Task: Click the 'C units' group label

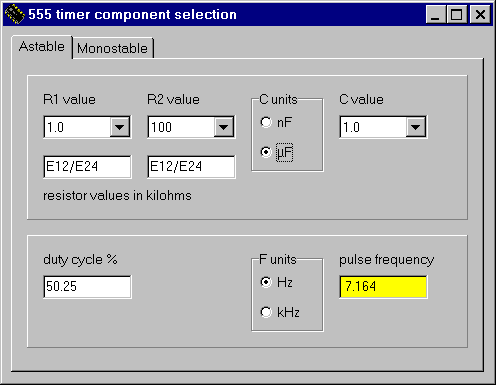Action: pyautogui.click(x=278, y=100)
